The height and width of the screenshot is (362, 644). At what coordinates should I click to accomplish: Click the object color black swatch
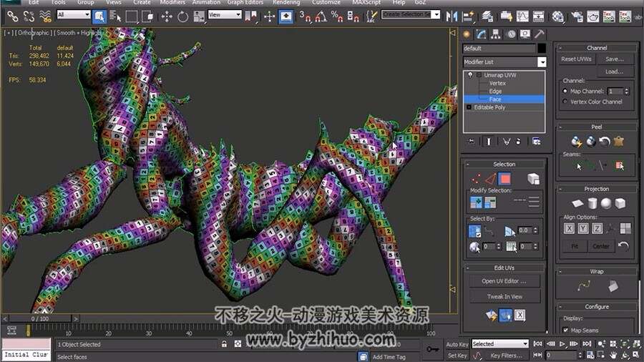542,49
